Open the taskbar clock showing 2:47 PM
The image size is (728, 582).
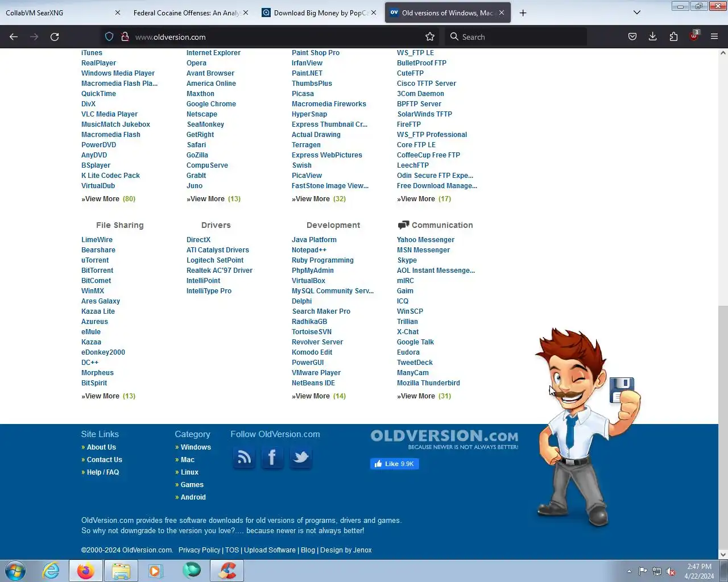(699, 571)
